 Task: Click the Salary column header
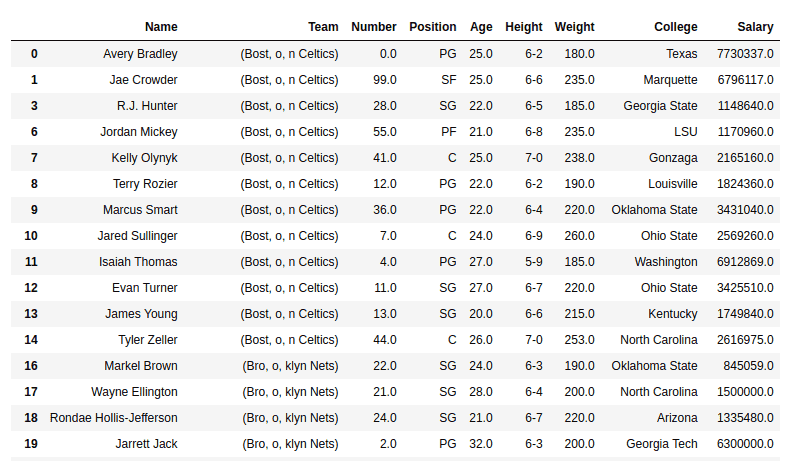755,27
